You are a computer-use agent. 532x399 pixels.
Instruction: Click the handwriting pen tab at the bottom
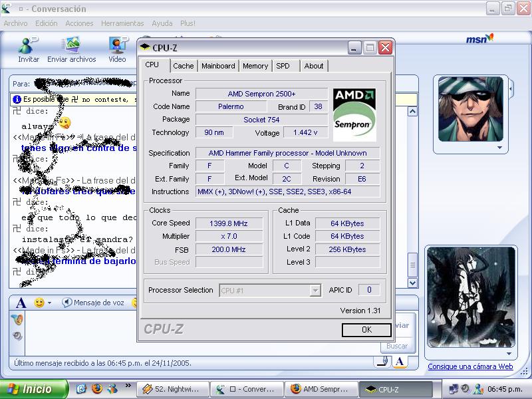point(383,361)
